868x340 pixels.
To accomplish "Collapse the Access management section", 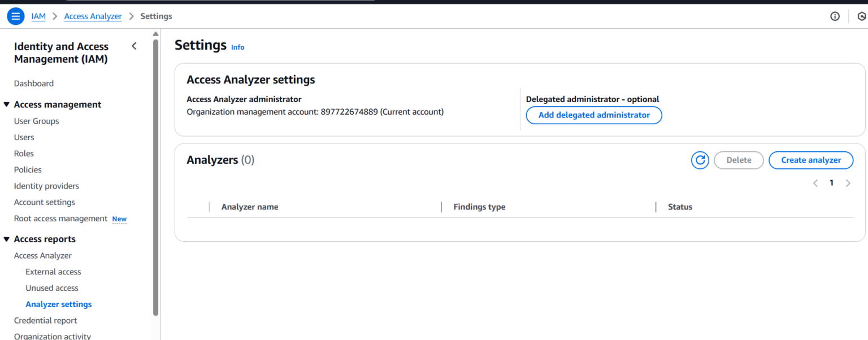I will coord(7,104).
